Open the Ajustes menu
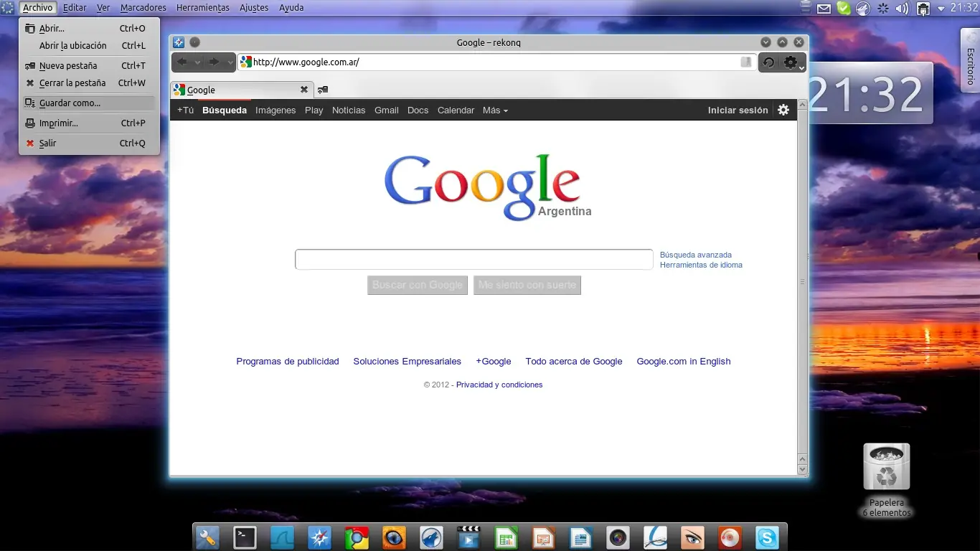The height and width of the screenshot is (551, 980). pos(254,8)
